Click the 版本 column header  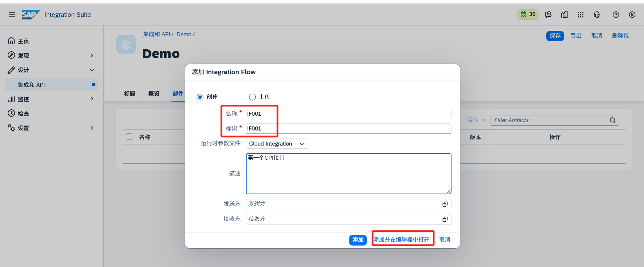(475, 137)
